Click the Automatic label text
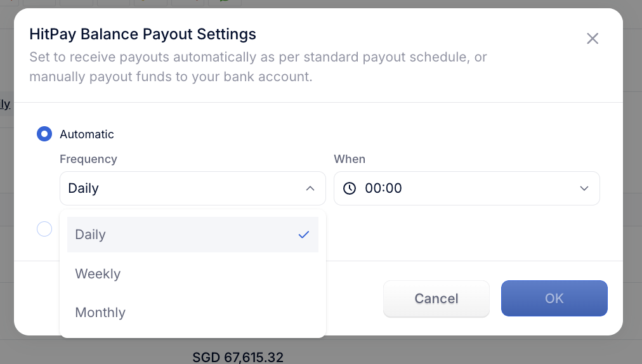Viewport: 642px width, 364px height. click(x=87, y=134)
